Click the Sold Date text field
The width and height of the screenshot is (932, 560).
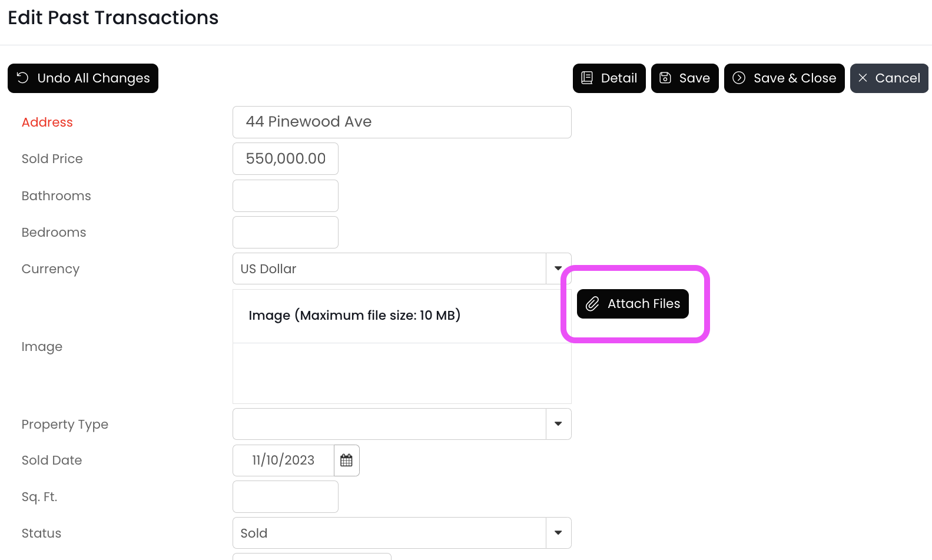(x=283, y=460)
